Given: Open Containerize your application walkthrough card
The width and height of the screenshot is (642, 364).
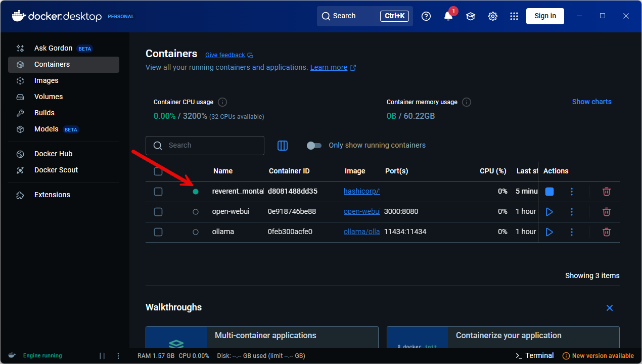Looking at the screenshot, I should pyautogui.click(x=503, y=337).
